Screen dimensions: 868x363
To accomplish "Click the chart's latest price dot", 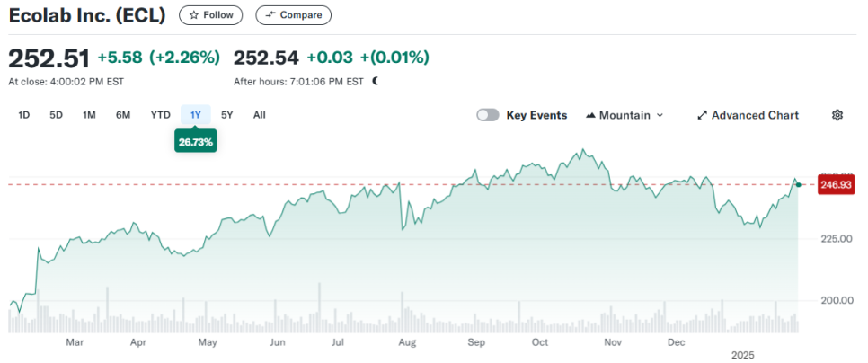I will coord(798,184).
